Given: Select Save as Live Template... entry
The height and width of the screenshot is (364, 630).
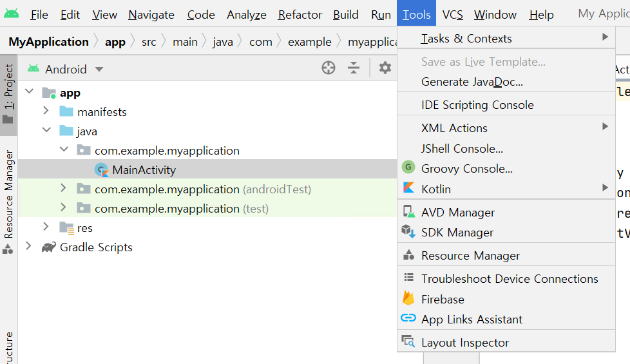Looking at the screenshot, I should click(506, 61).
